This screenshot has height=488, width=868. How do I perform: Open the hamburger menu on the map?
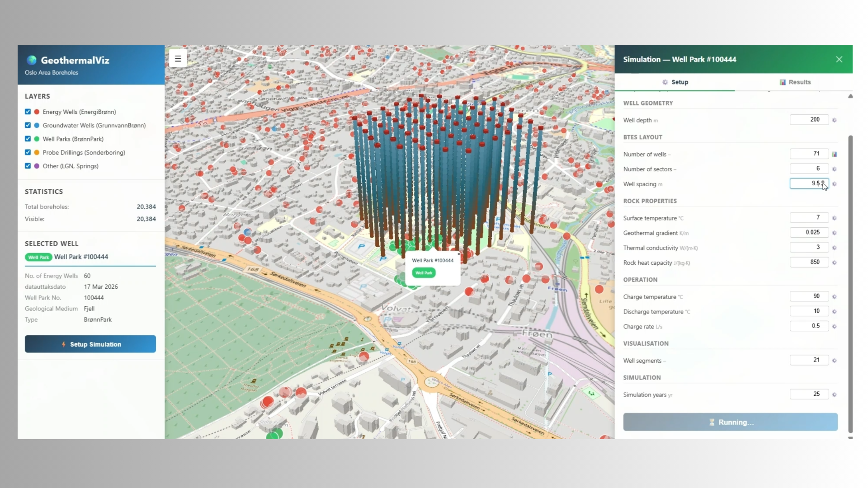pyautogui.click(x=178, y=59)
